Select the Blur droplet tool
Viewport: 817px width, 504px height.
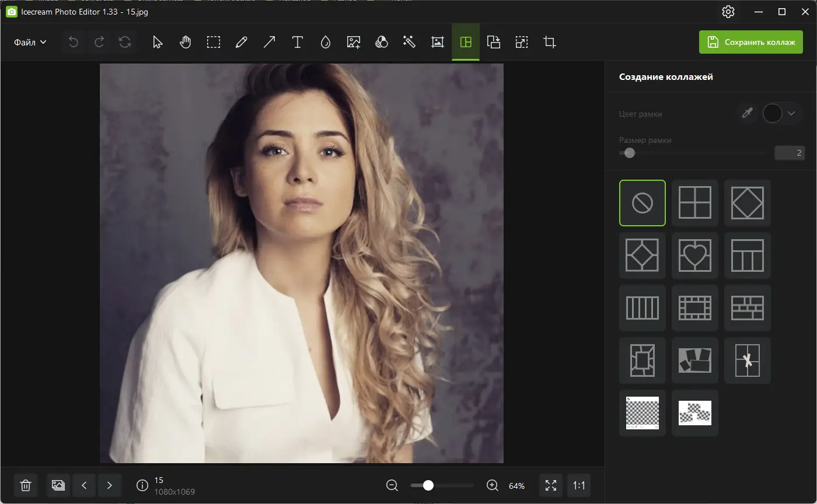[x=326, y=42]
